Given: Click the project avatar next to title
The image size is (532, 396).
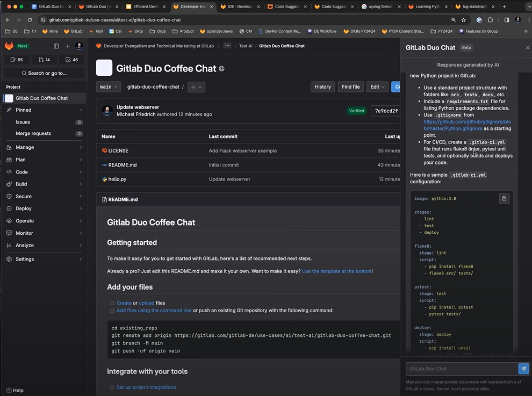Looking at the screenshot, I should (x=104, y=68).
